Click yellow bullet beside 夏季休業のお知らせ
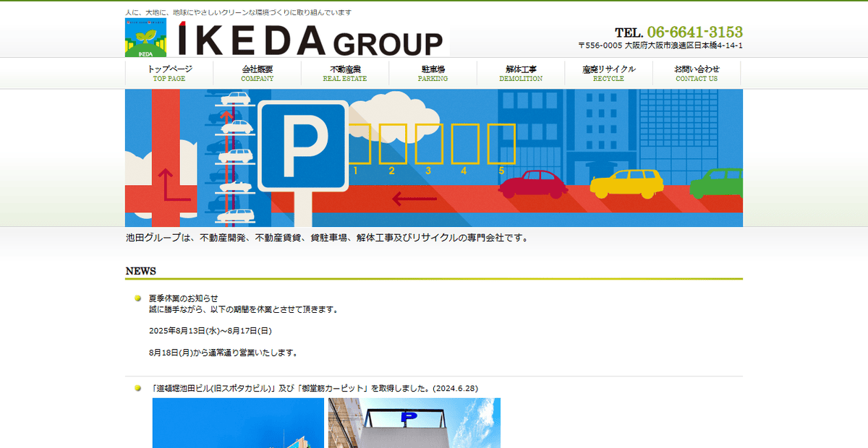 [138, 299]
